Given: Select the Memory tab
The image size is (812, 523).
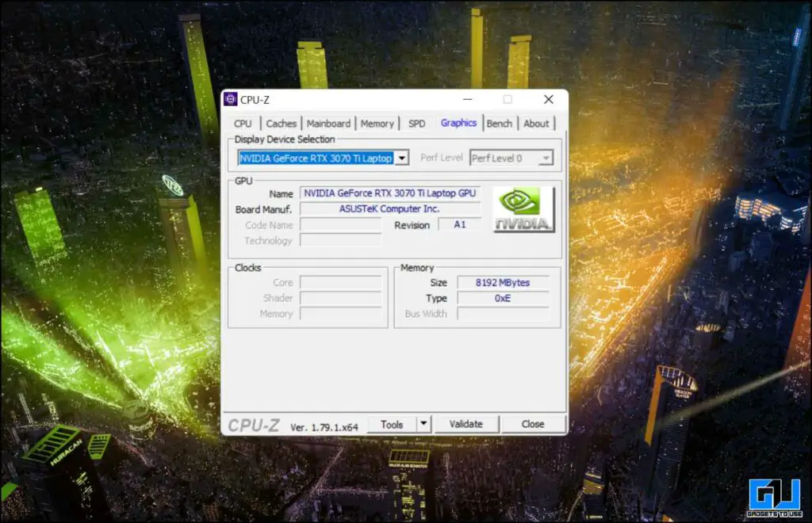Looking at the screenshot, I should (377, 124).
